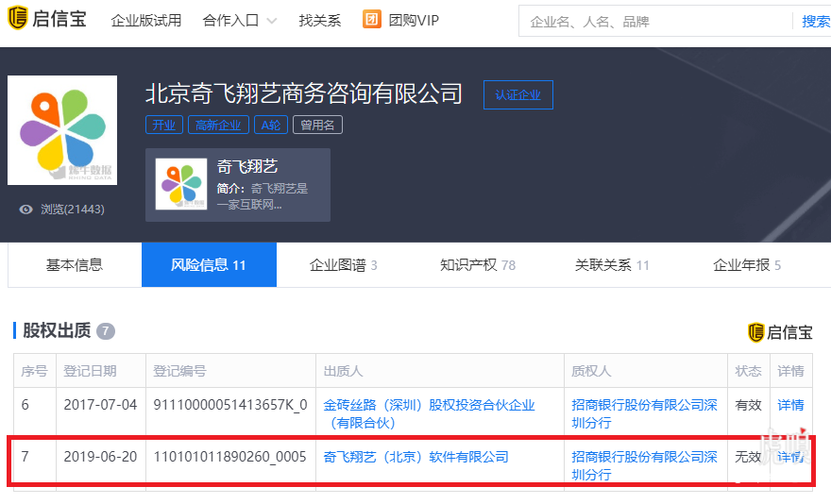Click the 团购VIP orange icon
Viewport: 831px width, 504px height.
click(371, 20)
